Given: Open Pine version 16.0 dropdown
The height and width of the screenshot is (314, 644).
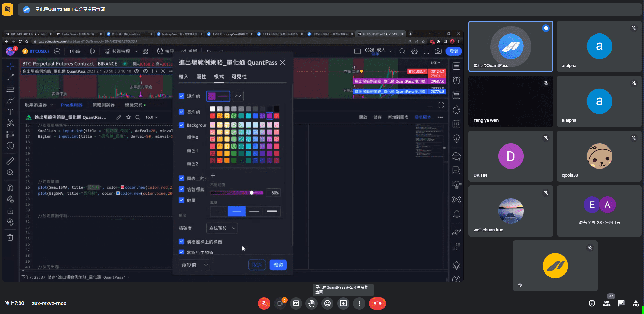Looking at the screenshot, I should 152,117.
